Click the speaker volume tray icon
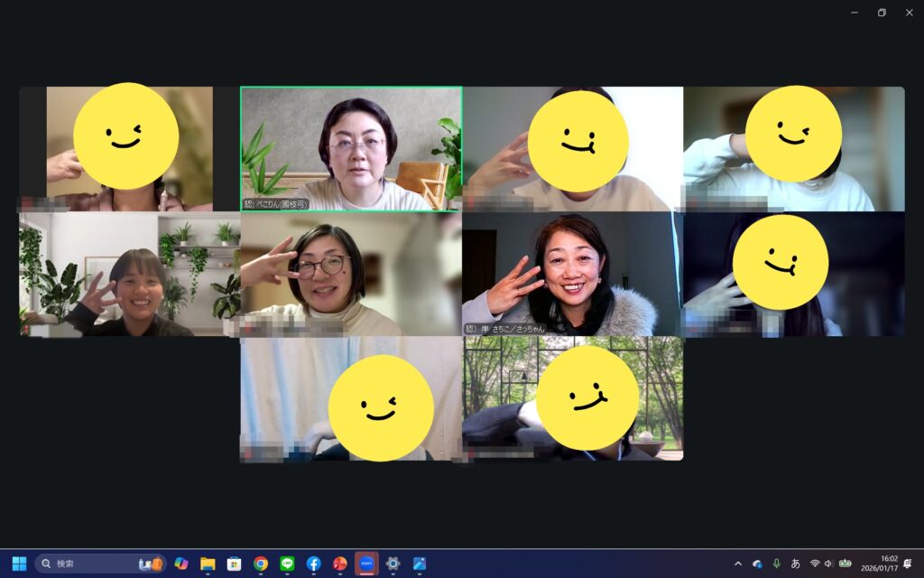The width and height of the screenshot is (924, 578). tap(828, 564)
